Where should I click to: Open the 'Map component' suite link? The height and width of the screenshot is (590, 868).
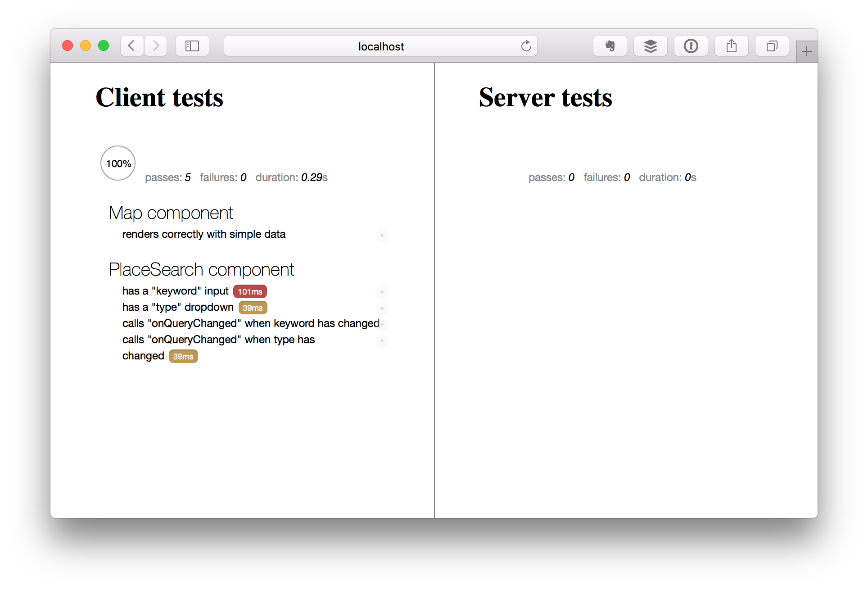[171, 213]
